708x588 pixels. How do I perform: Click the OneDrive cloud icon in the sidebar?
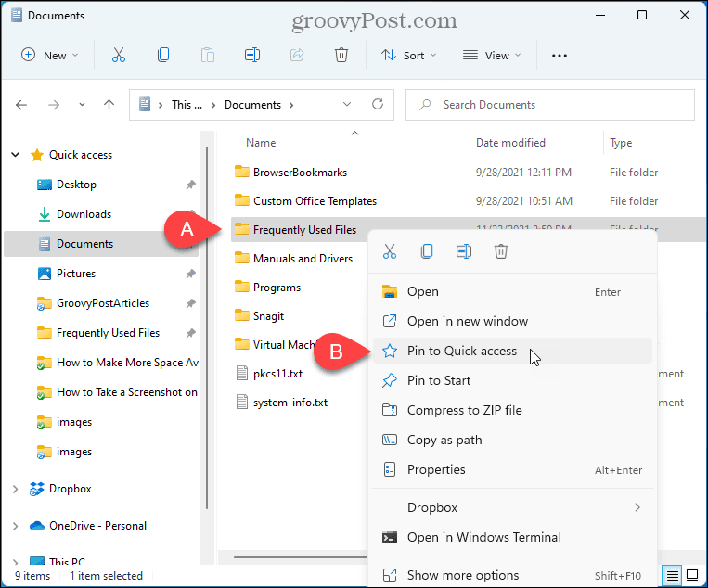tap(36, 526)
